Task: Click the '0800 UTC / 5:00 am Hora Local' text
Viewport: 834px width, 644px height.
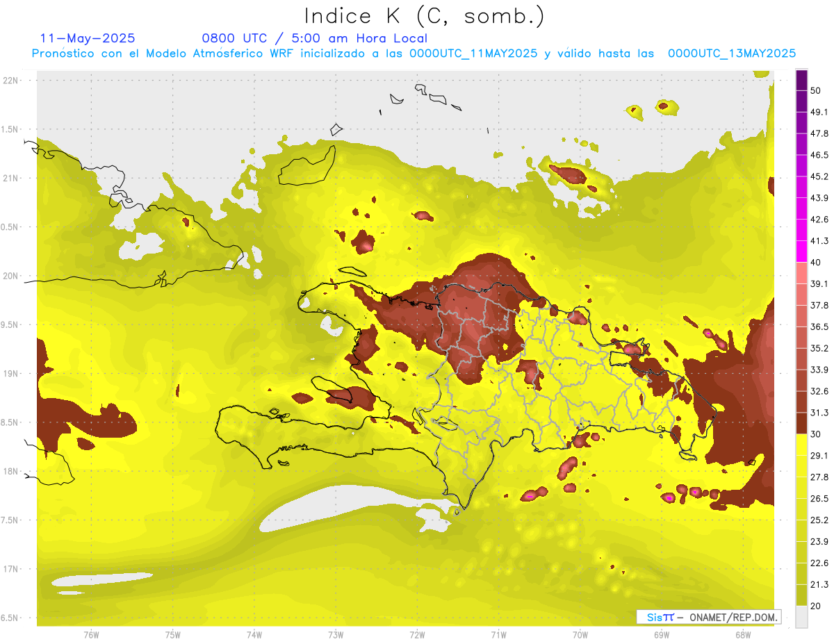Action: click(x=315, y=38)
